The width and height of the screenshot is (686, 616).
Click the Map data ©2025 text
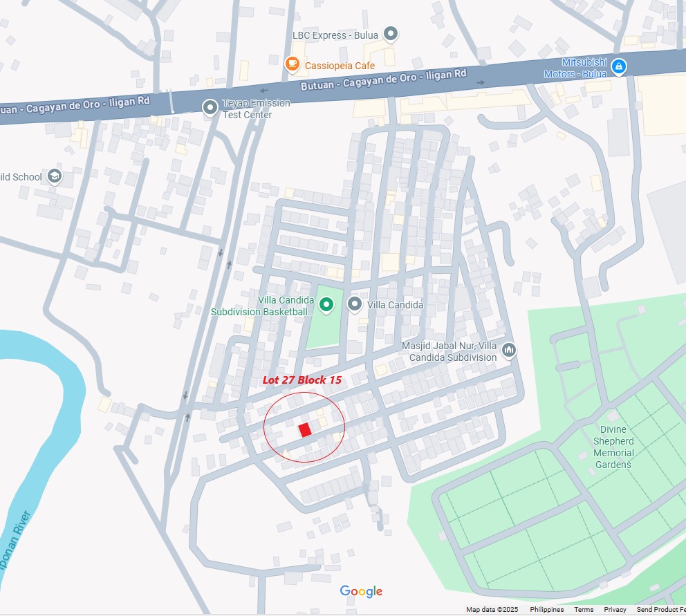[492, 610]
